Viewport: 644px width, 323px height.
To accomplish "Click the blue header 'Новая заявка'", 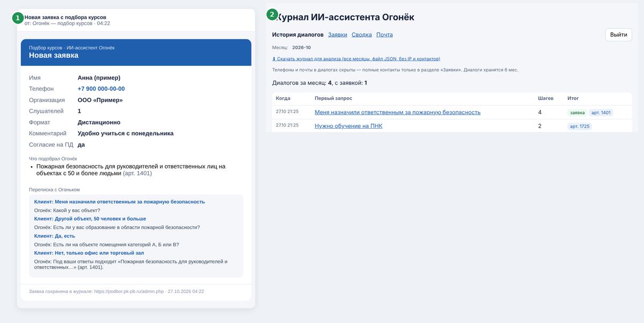I will [x=54, y=55].
